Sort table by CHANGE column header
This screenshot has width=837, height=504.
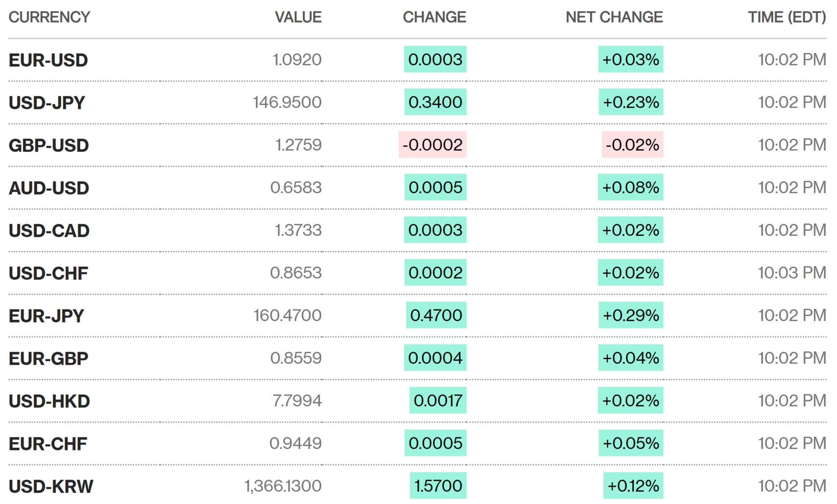click(434, 17)
